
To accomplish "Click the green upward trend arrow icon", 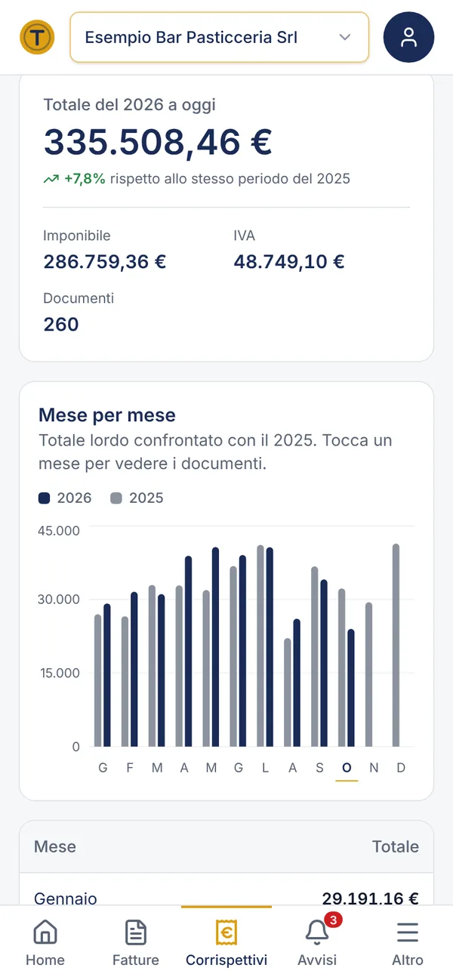I will point(51,179).
